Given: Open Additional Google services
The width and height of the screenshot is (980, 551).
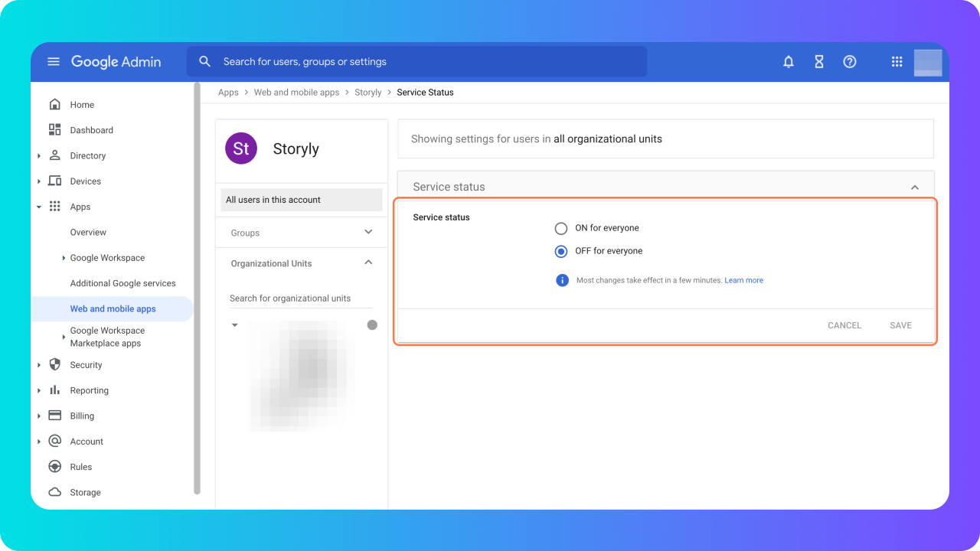Looking at the screenshot, I should tap(122, 283).
